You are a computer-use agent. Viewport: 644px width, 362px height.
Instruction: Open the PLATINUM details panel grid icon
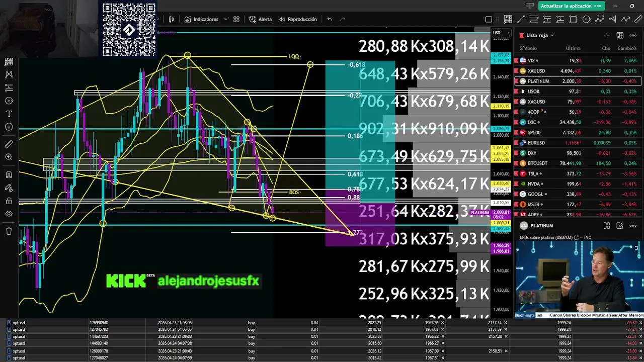point(607,226)
